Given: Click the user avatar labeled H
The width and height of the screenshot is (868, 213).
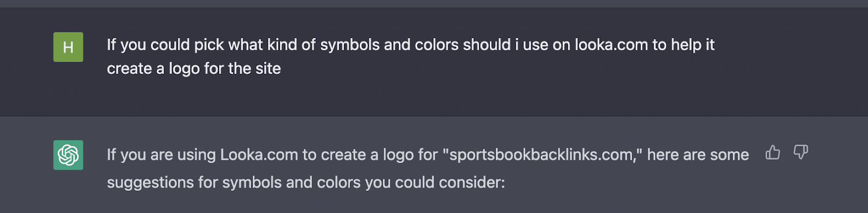Looking at the screenshot, I should 68,47.
